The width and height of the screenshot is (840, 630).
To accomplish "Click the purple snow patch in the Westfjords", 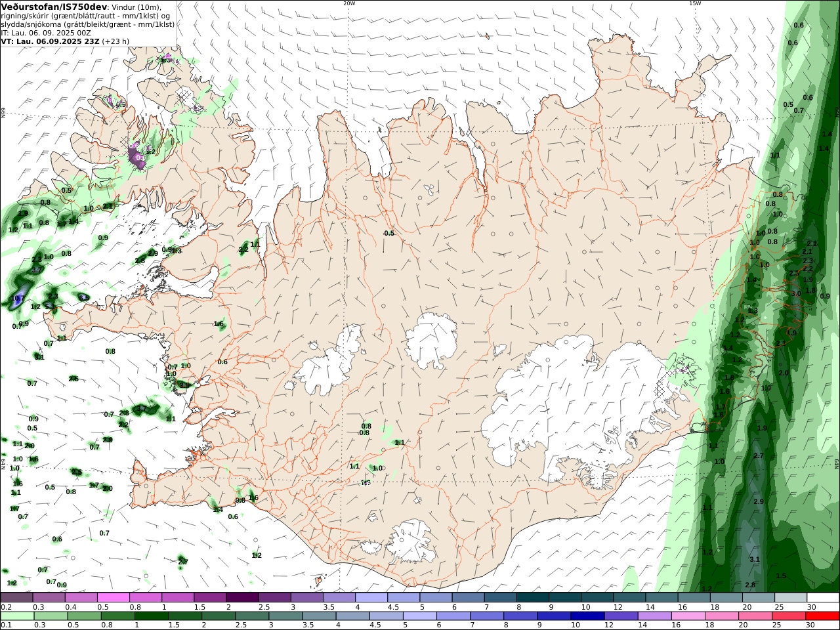I will click(136, 157).
